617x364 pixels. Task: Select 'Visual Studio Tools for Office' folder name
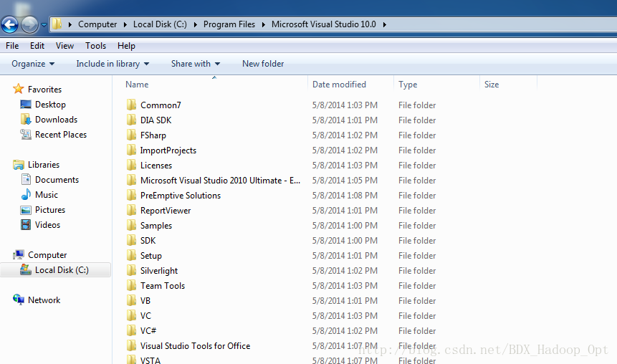click(x=195, y=346)
